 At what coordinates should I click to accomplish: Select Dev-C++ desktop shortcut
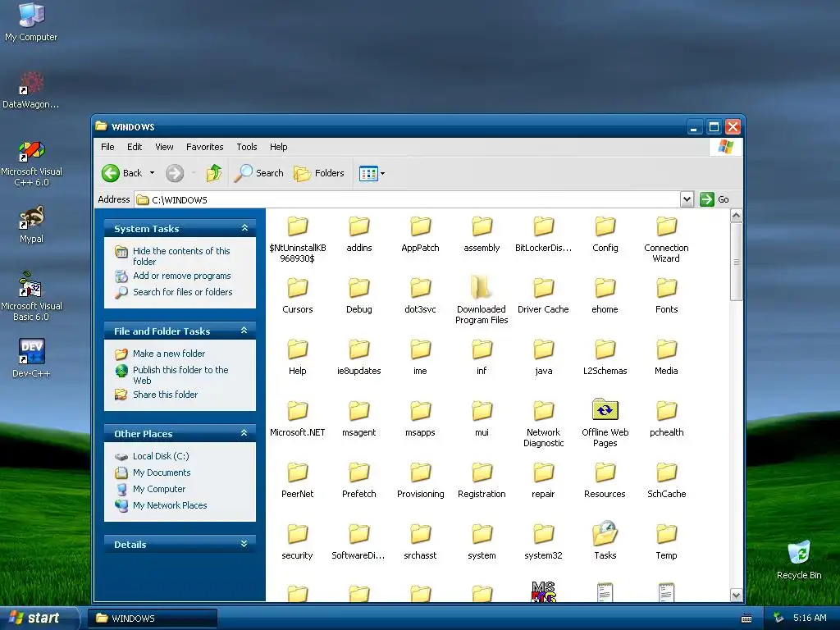(x=31, y=358)
